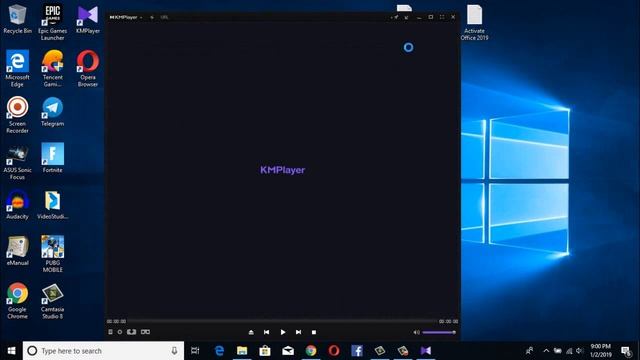Image resolution: width=640 pixels, height=360 pixels.
Task: Click the KMPlayer logo text in the video area
Action: (282, 170)
